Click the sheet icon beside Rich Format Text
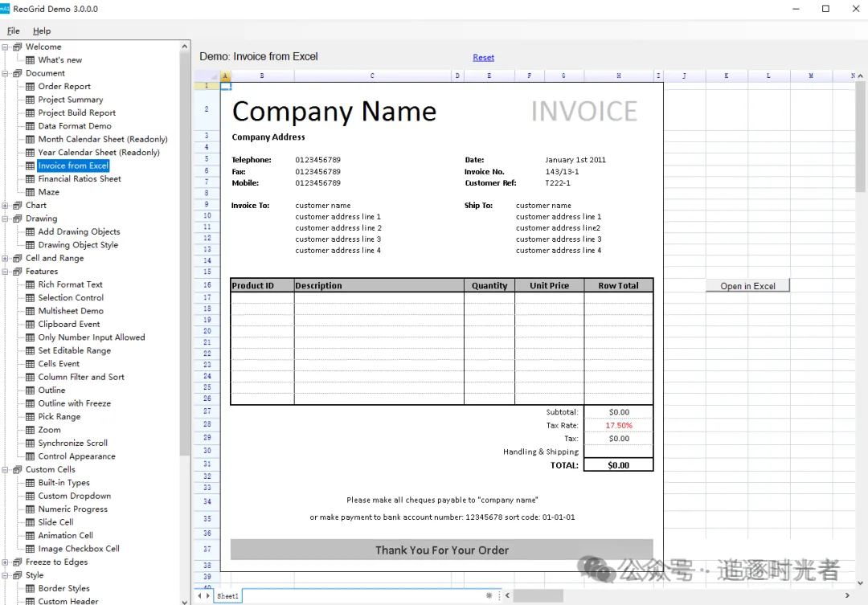Image resolution: width=868 pixels, height=605 pixels. point(31,284)
